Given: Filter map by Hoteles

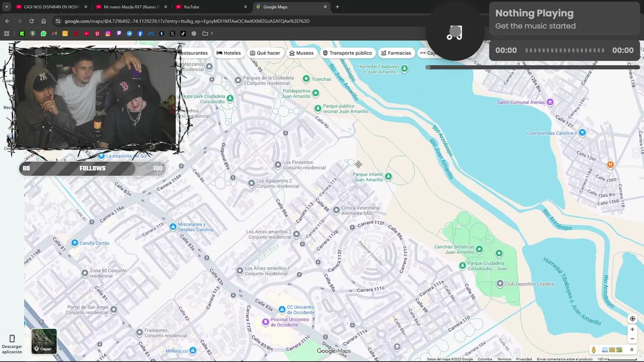Looking at the screenshot, I should tap(228, 53).
